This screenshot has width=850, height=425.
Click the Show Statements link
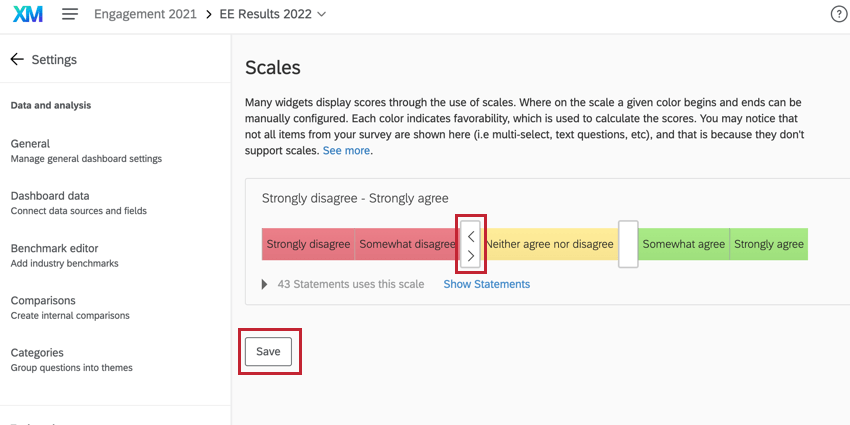click(x=486, y=284)
